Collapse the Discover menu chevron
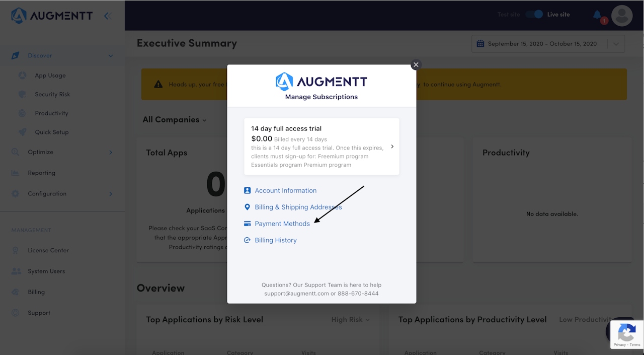 [x=111, y=56]
